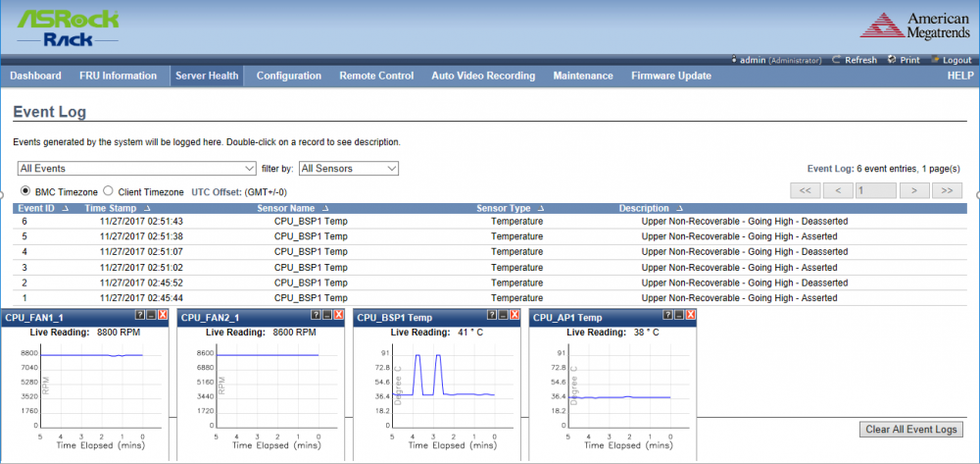This screenshot has height=464, width=980.
Task: Click the Clear All Event Logs button
Action: [911, 430]
